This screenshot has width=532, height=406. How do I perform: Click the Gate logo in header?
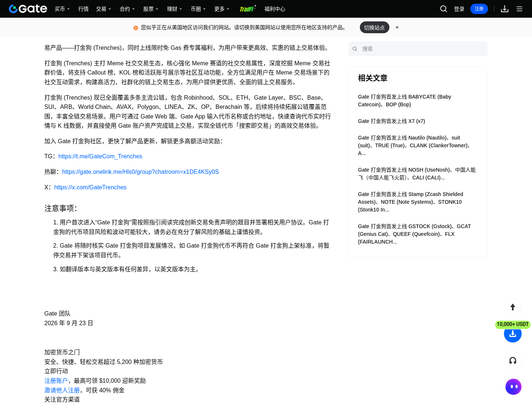coord(28,9)
